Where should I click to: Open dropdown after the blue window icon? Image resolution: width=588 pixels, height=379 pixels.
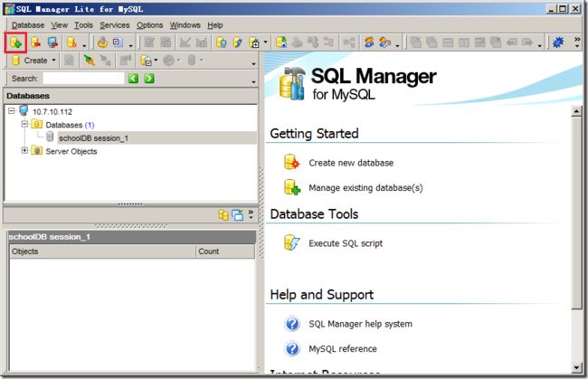(x=130, y=45)
